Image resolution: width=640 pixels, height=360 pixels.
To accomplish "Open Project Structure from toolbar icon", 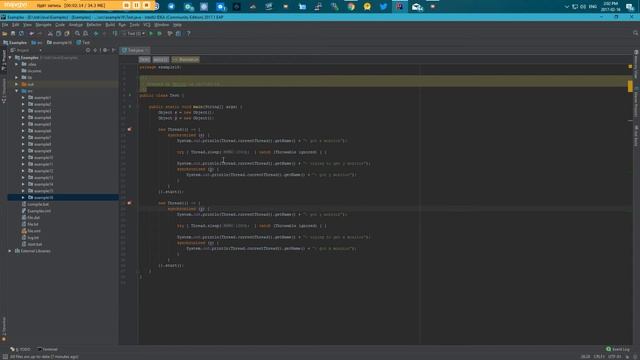I will click(x=178, y=33).
